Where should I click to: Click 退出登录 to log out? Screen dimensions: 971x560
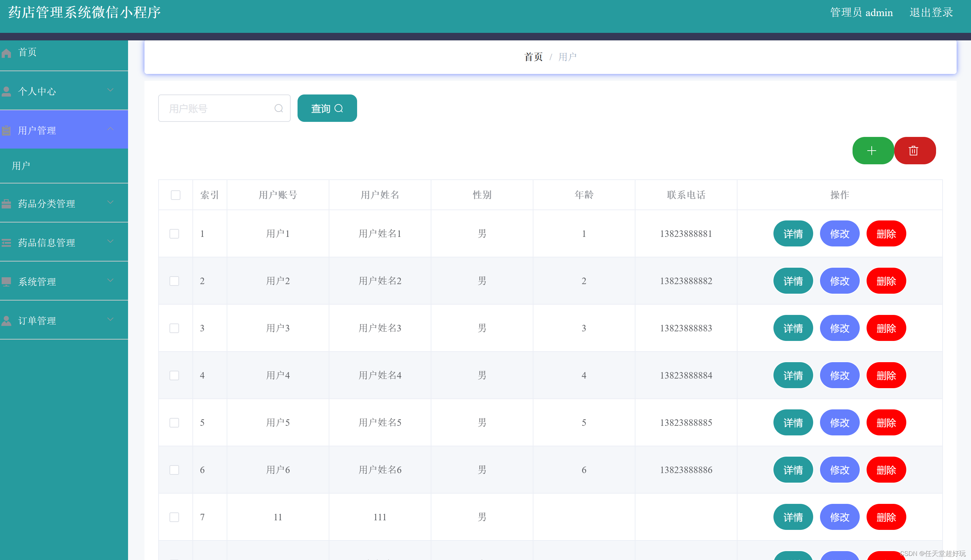pos(931,13)
